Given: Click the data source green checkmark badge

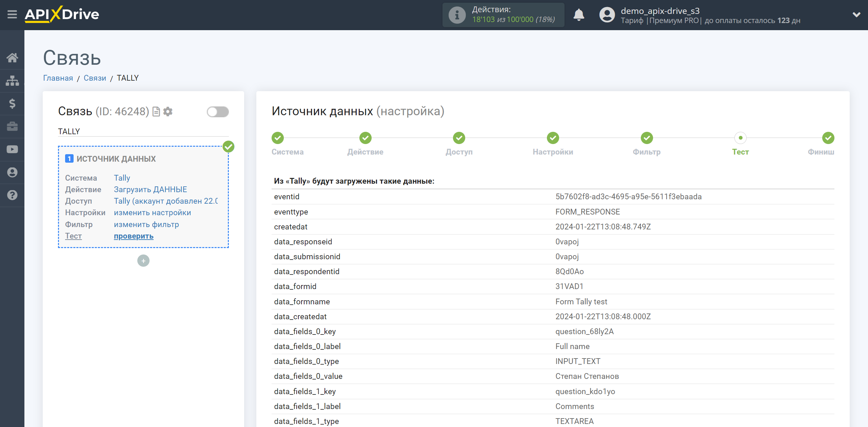Looking at the screenshot, I should [229, 147].
